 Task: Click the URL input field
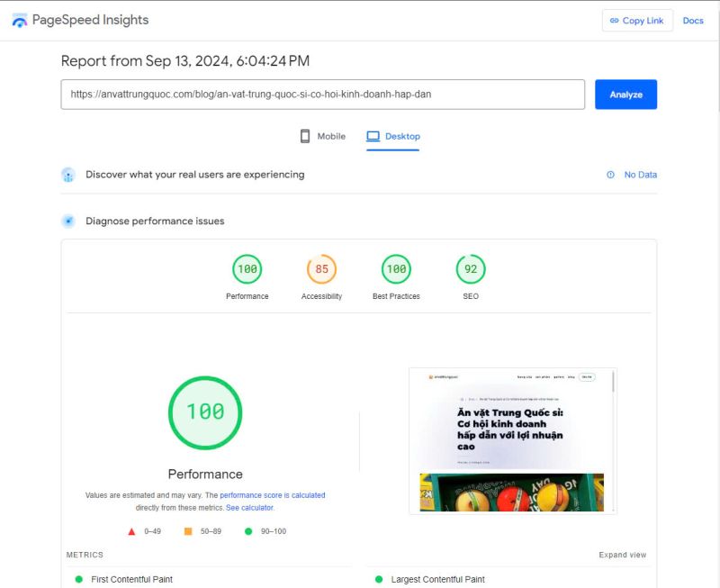pyautogui.click(x=322, y=94)
